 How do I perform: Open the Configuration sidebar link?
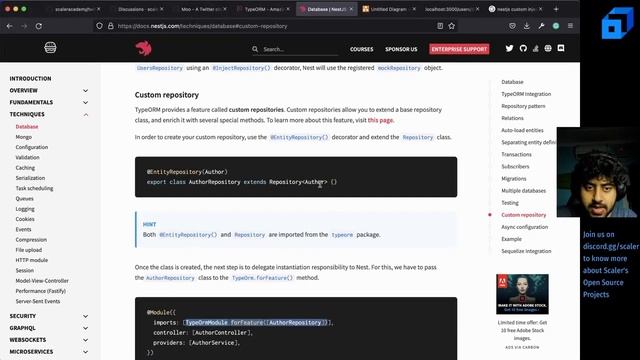click(x=32, y=147)
